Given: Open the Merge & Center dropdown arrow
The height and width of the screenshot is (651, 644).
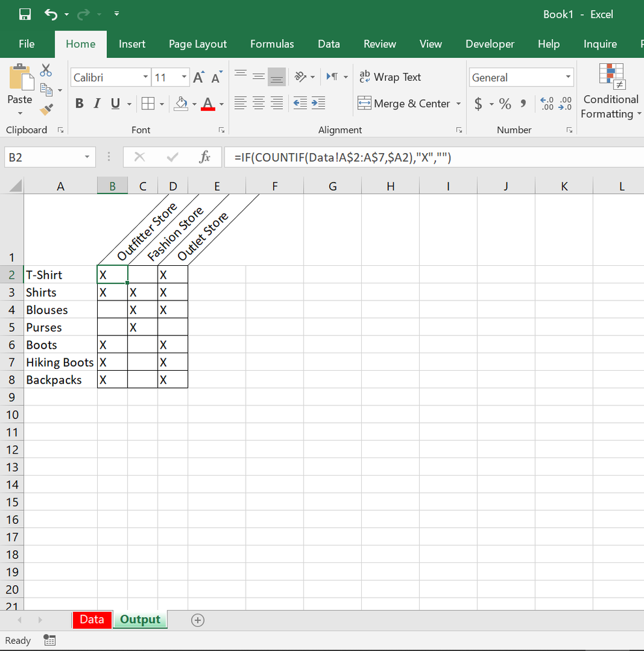Looking at the screenshot, I should (458, 104).
